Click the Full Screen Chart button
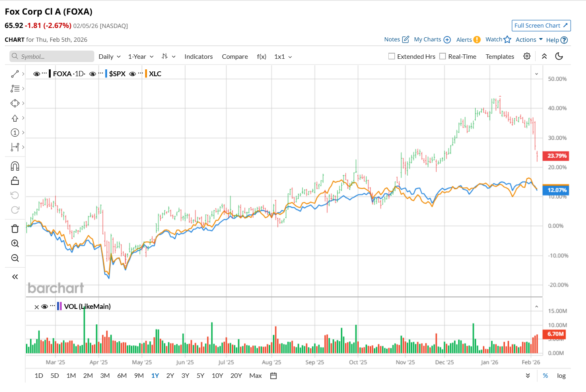The width and height of the screenshot is (586, 392). point(541,26)
